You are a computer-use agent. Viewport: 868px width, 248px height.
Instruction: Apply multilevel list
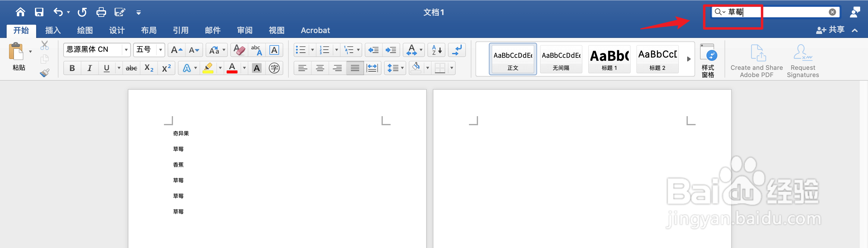(349, 50)
